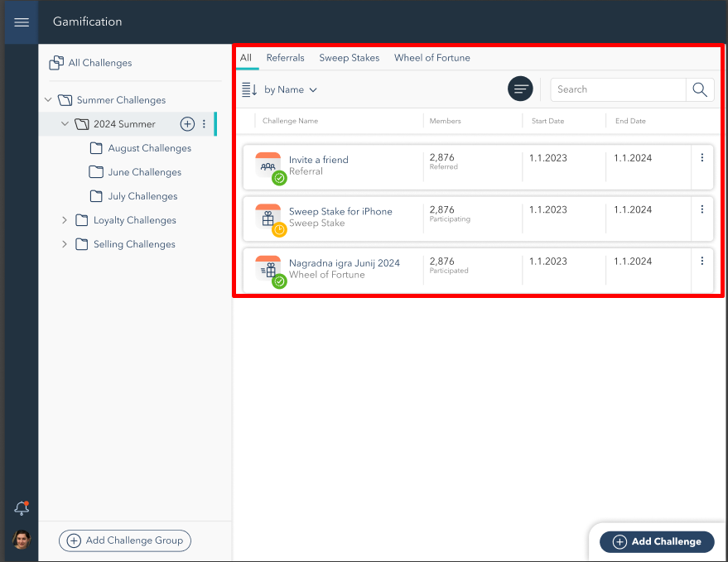
Task: Expand the Selling Challenges folder
Action: [x=64, y=244]
